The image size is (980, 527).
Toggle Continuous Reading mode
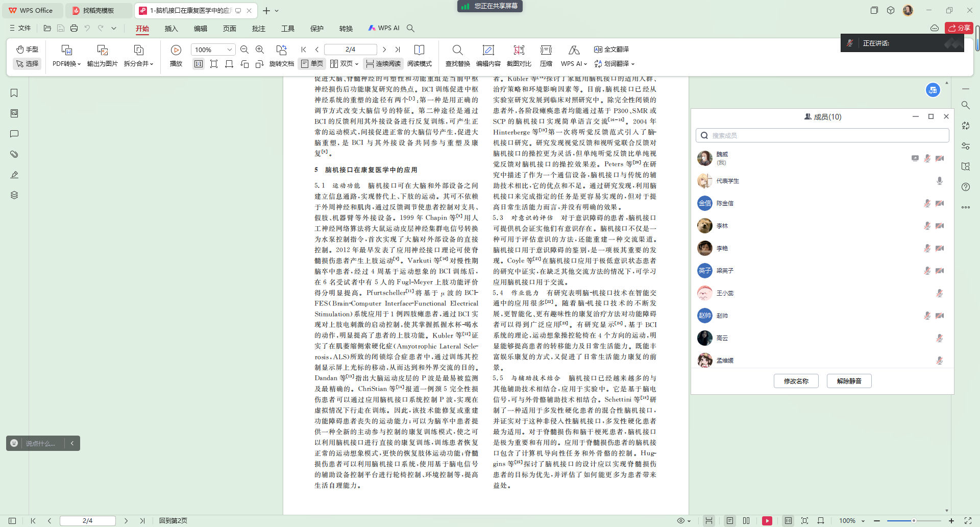(383, 64)
